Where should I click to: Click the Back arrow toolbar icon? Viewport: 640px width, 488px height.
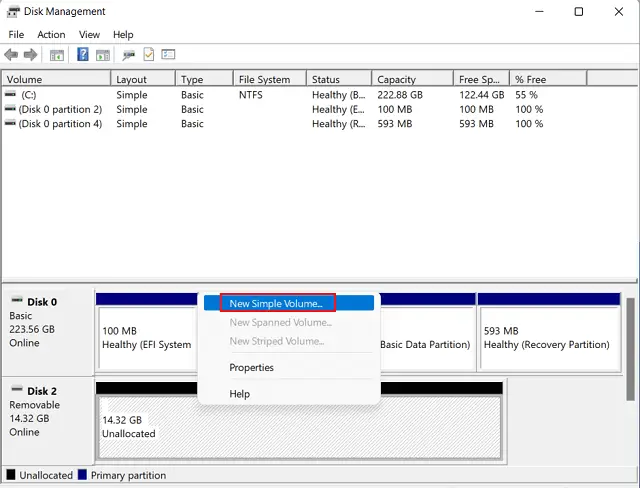tap(11, 54)
